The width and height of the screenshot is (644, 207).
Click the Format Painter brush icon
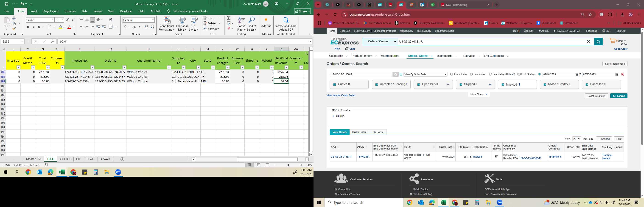point(14,29)
